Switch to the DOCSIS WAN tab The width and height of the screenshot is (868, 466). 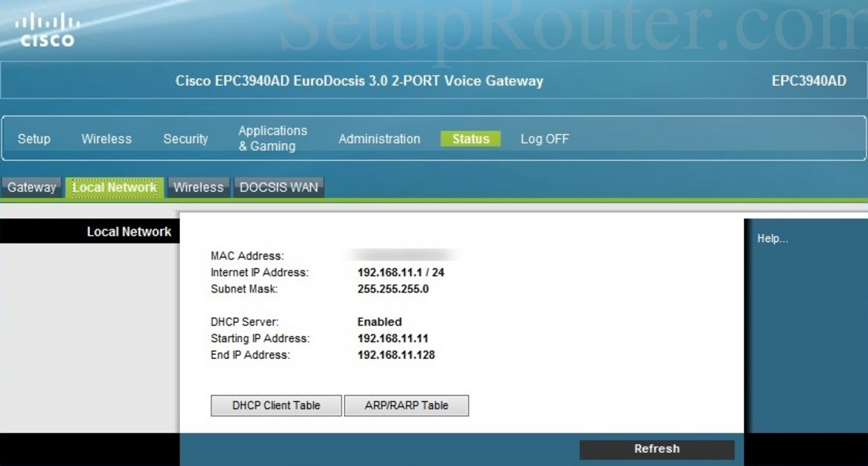279,187
